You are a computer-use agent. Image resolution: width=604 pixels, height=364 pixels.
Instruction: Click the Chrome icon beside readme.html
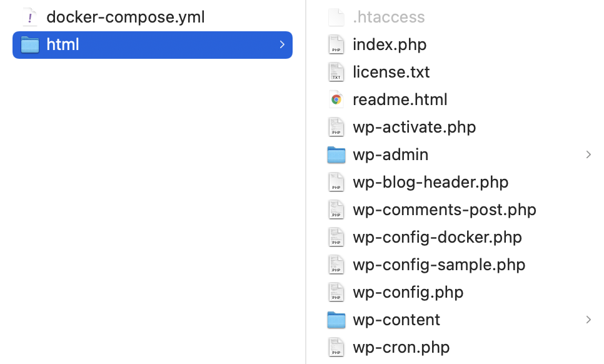click(x=336, y=100)
